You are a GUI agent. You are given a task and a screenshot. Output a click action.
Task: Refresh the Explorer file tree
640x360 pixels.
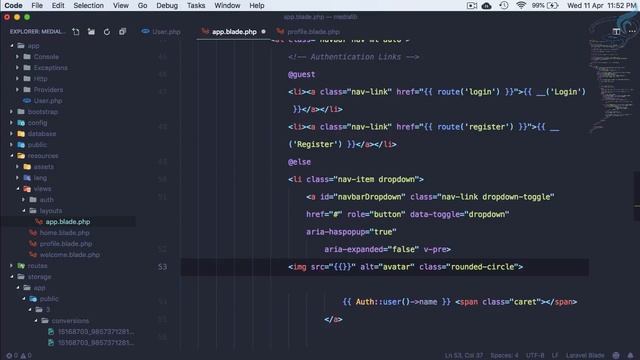[107, 31]
